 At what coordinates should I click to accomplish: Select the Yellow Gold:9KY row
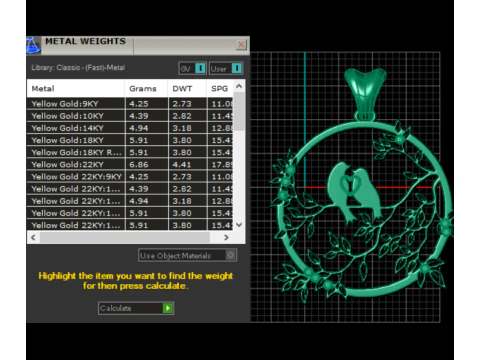130,104
